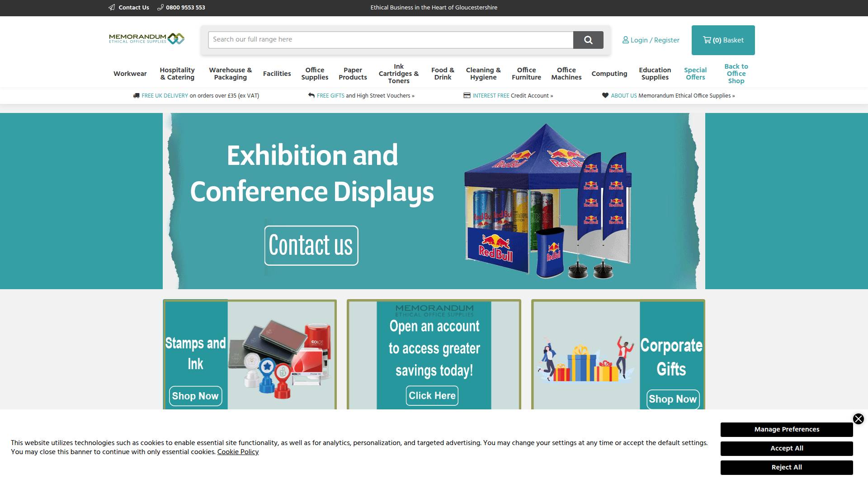Click the FREE UK DELIVERY truck icon

(136, 95)
